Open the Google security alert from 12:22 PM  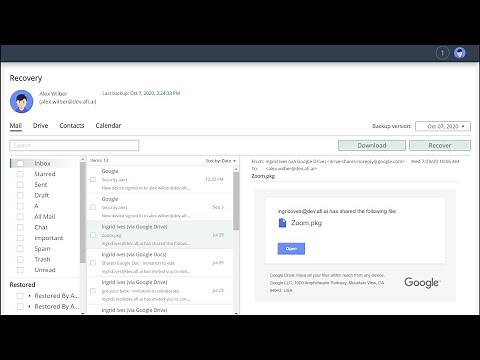point(160,179)
